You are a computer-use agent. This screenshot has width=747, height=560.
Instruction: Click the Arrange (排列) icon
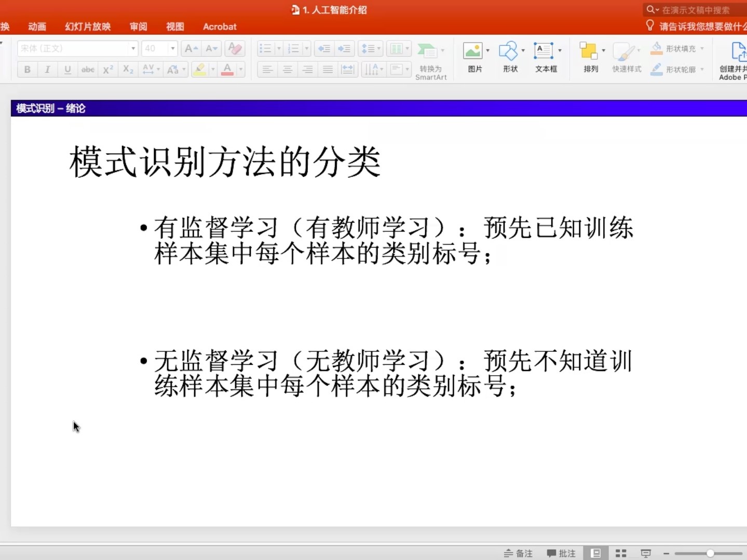pos(589,51)
